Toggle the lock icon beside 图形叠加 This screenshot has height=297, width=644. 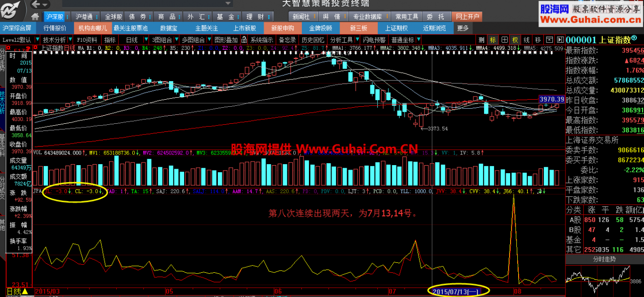[244, 40]
